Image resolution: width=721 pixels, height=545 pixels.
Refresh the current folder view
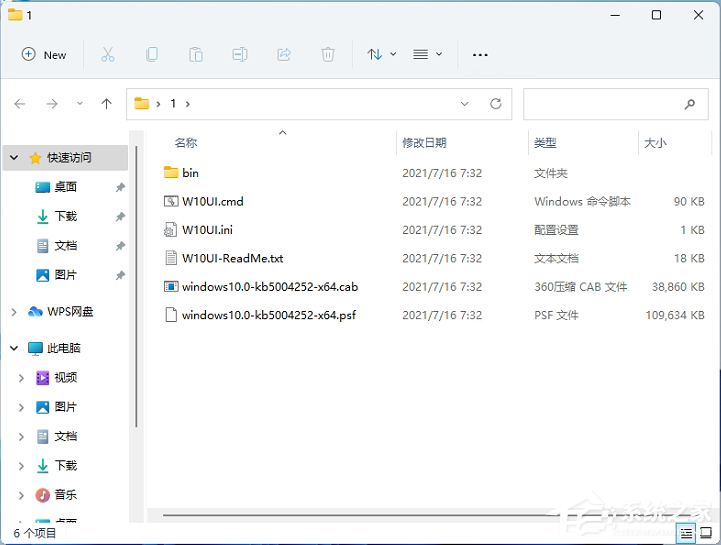(x=495, y=104)
